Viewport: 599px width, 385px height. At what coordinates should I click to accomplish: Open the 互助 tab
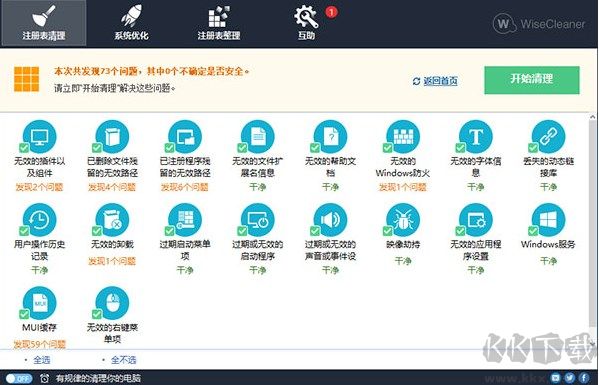pyautogui.click(x=306, y=23)
